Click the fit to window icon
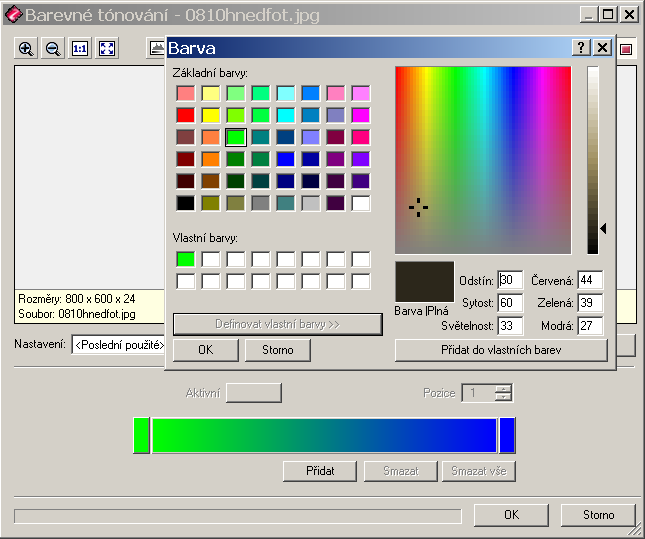 tap(107, 48)
